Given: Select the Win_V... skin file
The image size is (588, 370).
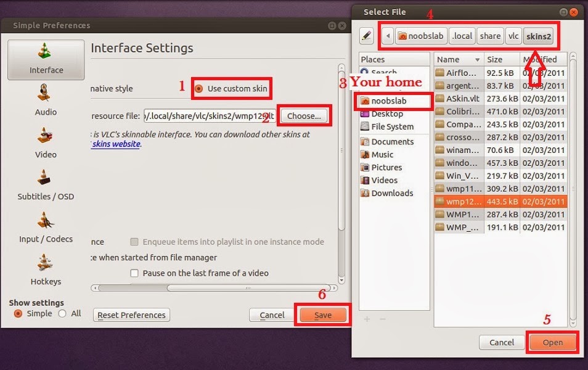Looking at the screenshot, I should (x=500, y=176).
